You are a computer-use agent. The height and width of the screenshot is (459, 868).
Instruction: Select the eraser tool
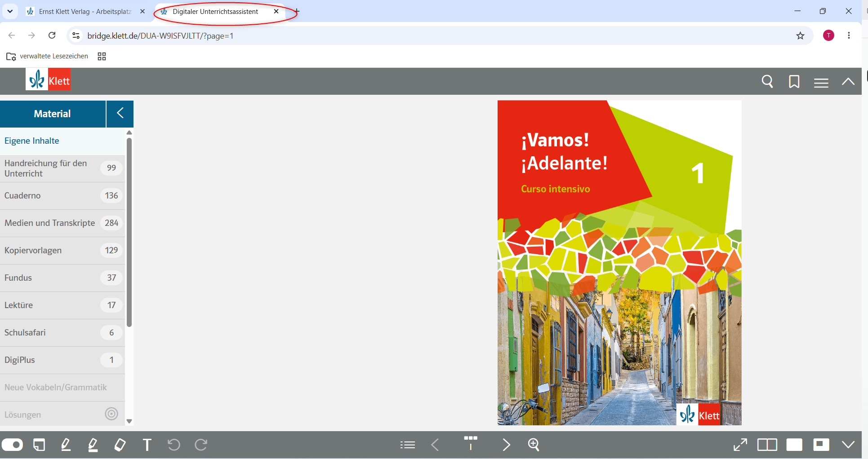pyautogui.click(x=120, y=445)
